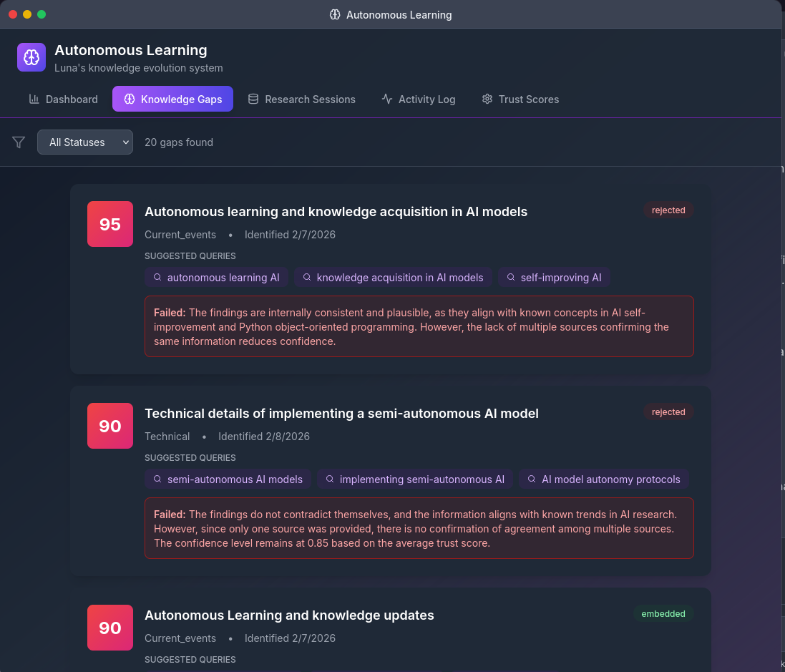Open the All Statuses dropdown
785x672 pixels.
click(85, 142)
